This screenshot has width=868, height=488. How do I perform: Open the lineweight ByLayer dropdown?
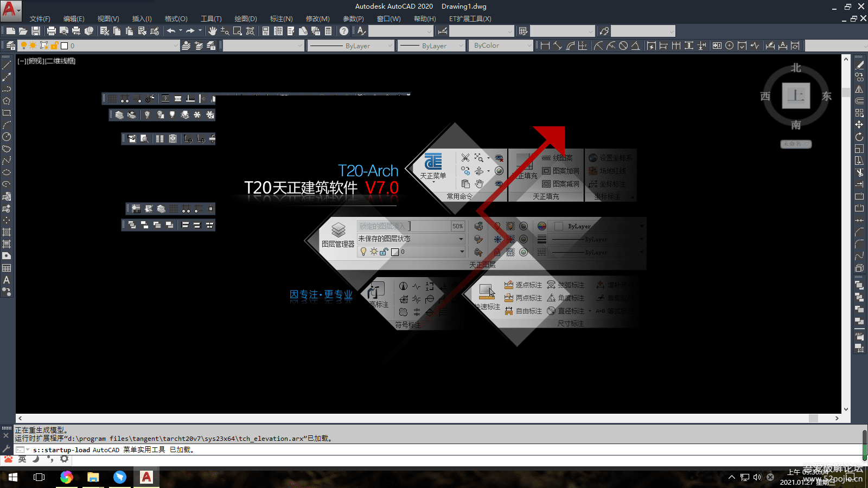(x=461, y=46)
